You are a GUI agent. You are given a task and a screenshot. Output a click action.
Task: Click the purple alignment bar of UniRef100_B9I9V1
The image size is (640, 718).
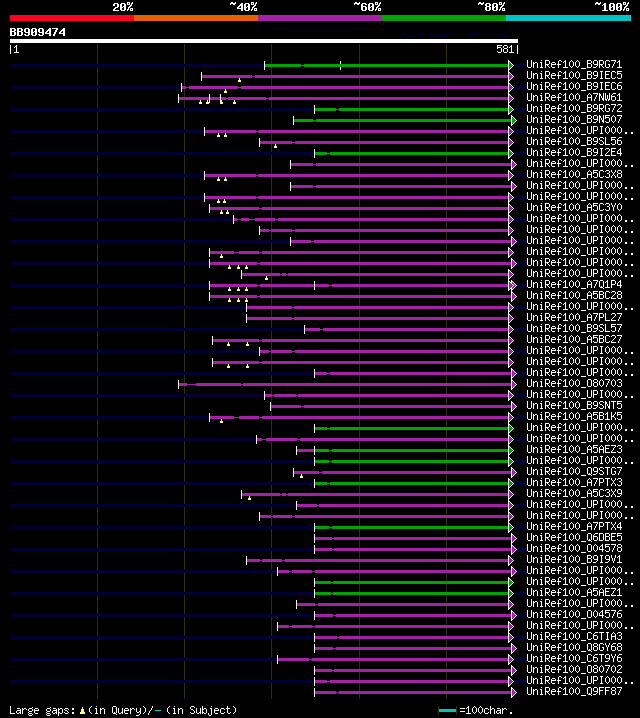378,560
